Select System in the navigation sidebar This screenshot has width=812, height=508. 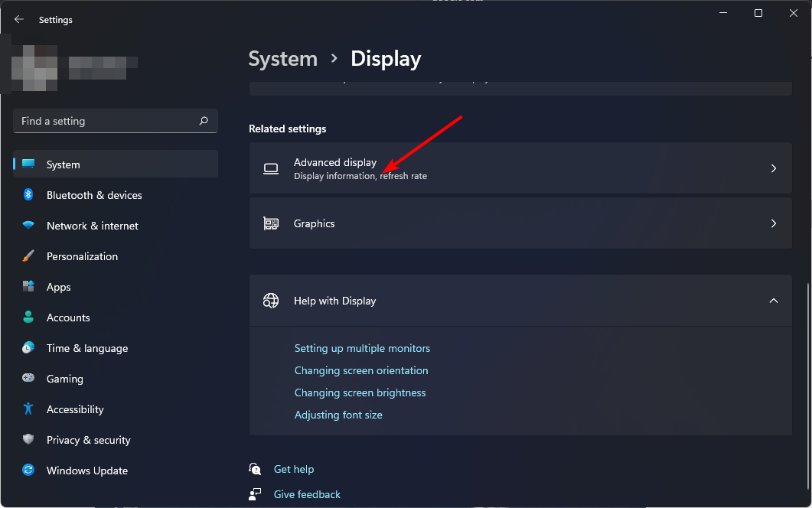point(63,164)
